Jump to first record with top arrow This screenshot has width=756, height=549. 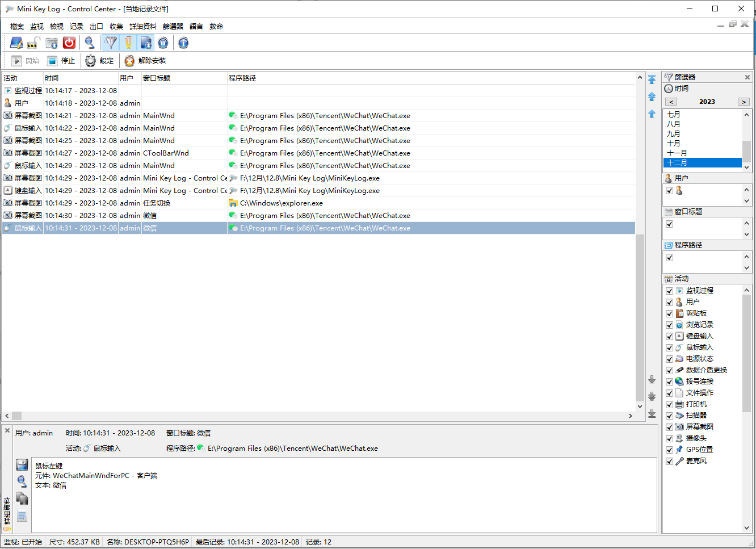pos(652,79)
